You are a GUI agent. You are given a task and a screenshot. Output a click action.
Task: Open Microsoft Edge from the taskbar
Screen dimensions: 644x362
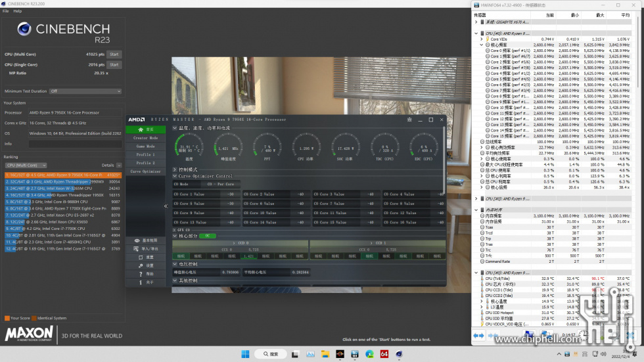coord(369,354)
